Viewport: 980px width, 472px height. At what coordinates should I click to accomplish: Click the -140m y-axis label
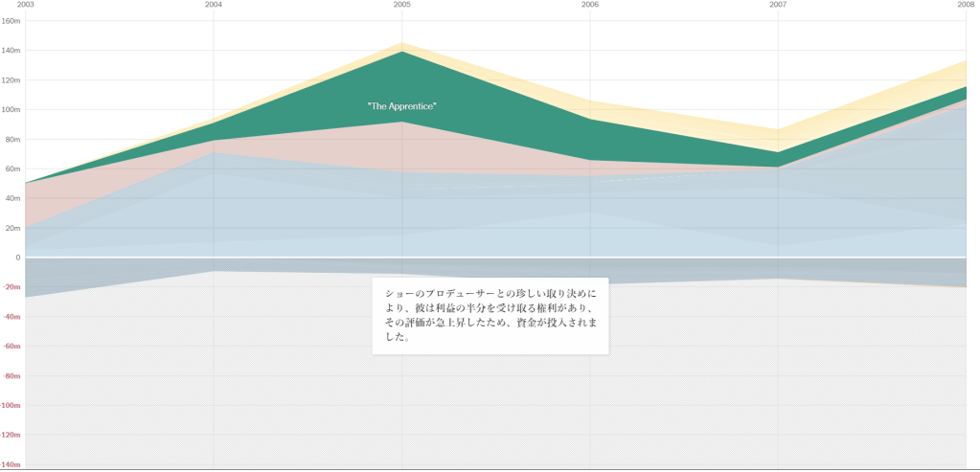[11, 464]
